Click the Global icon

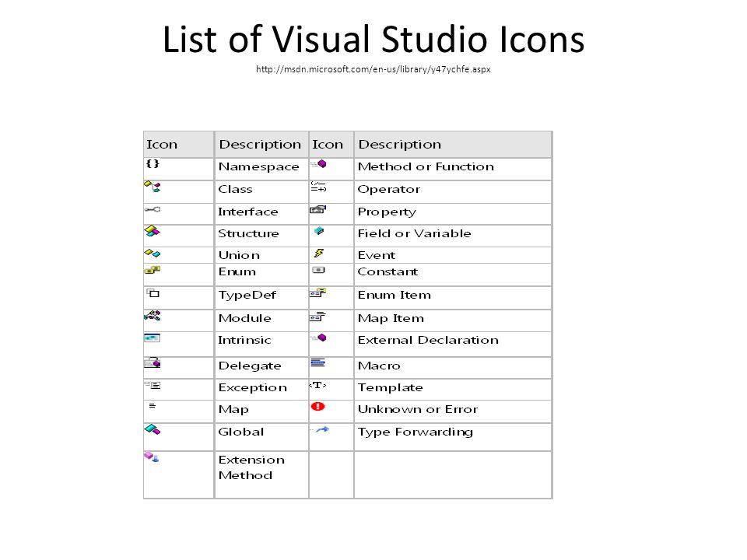[153, 429]
